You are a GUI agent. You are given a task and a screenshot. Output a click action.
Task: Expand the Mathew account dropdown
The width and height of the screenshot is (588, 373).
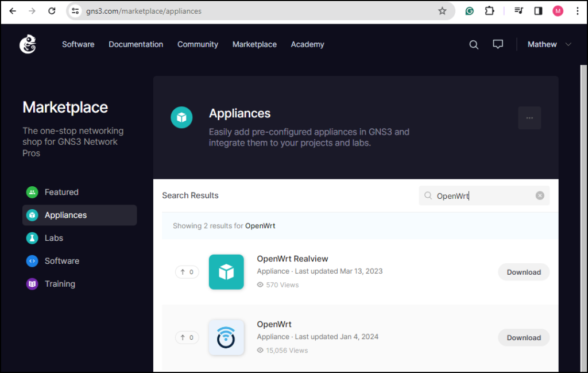coord(550,44)
